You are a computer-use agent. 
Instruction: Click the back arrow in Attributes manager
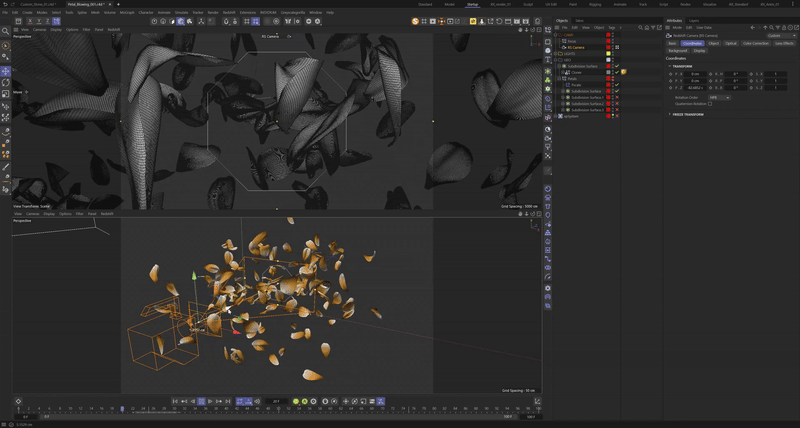[x=753, y=28]
